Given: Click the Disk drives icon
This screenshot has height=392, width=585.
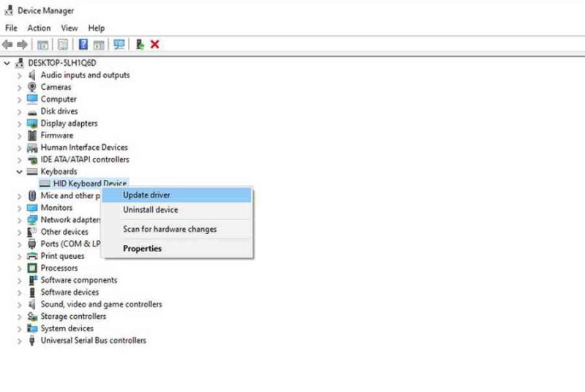Looking at the screenshot, I should coord(32,111).
